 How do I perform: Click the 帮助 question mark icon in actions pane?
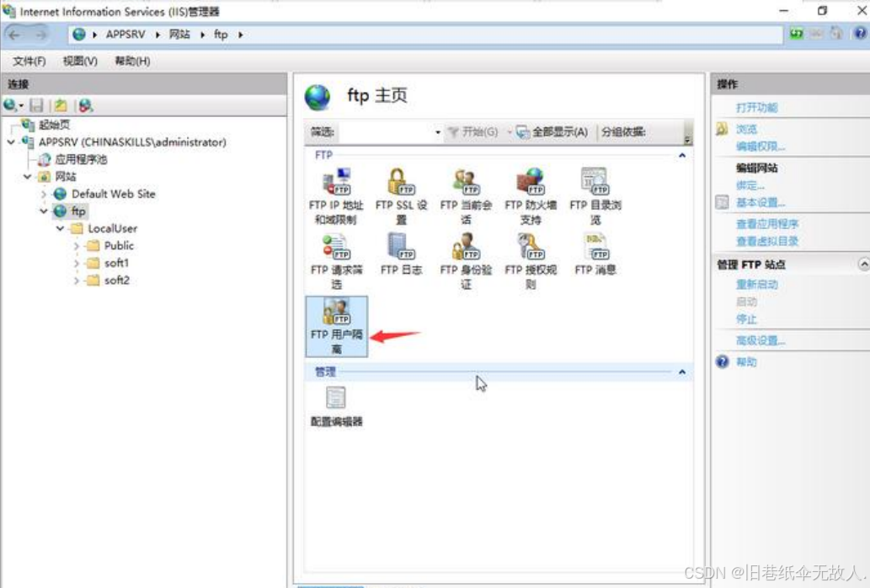(722, 361)
